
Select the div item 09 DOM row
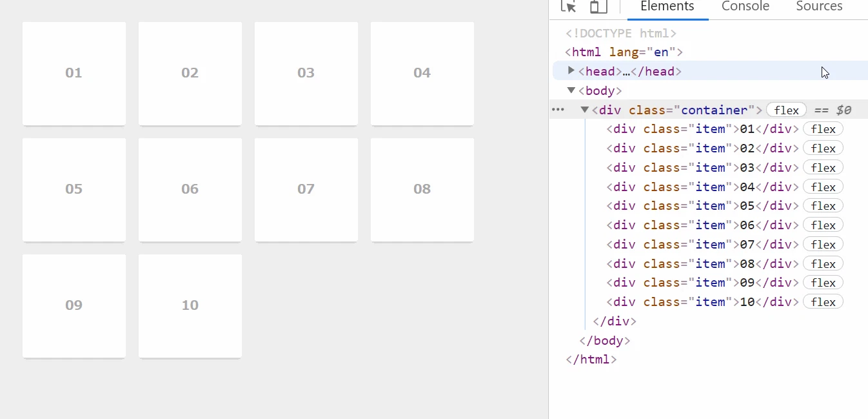(x=703, y=283)
